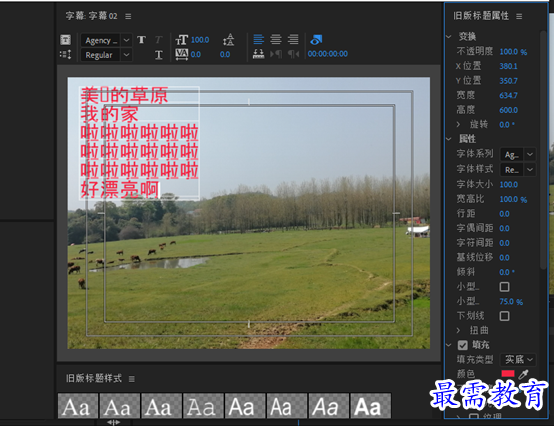The image size is (554, 426).
Task: Click the 行距 value 0.0
Action: pyautogui.click(x=504, y=214)
